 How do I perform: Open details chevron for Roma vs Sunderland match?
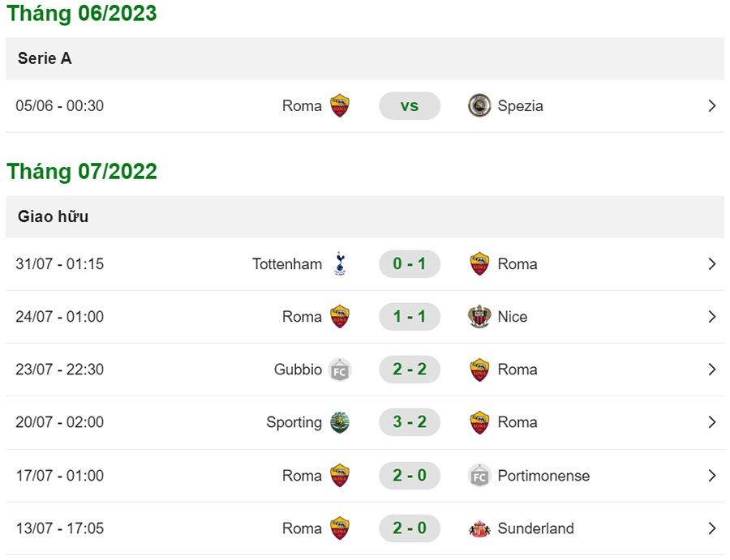712,528
